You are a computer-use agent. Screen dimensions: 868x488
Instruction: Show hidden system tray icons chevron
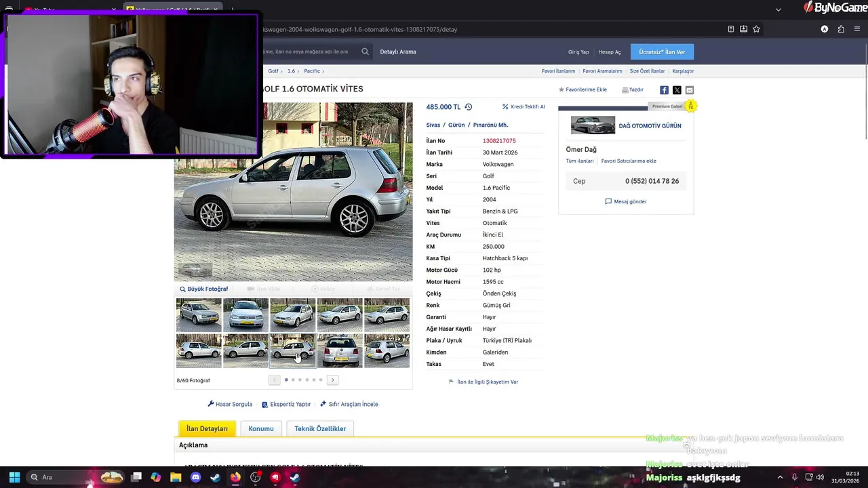[780, 477]
